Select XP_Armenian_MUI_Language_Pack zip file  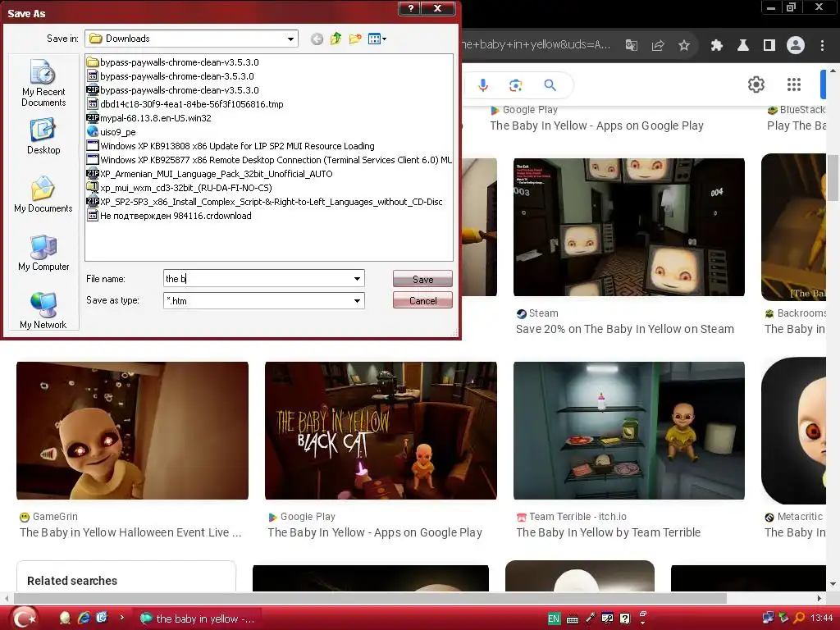click(x=209, y=174)
